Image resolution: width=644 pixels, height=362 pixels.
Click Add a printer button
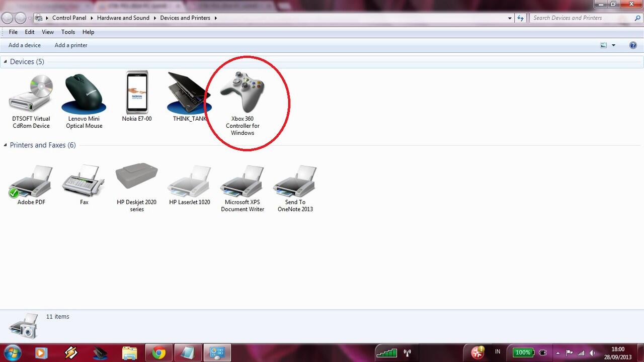point(71,45)
